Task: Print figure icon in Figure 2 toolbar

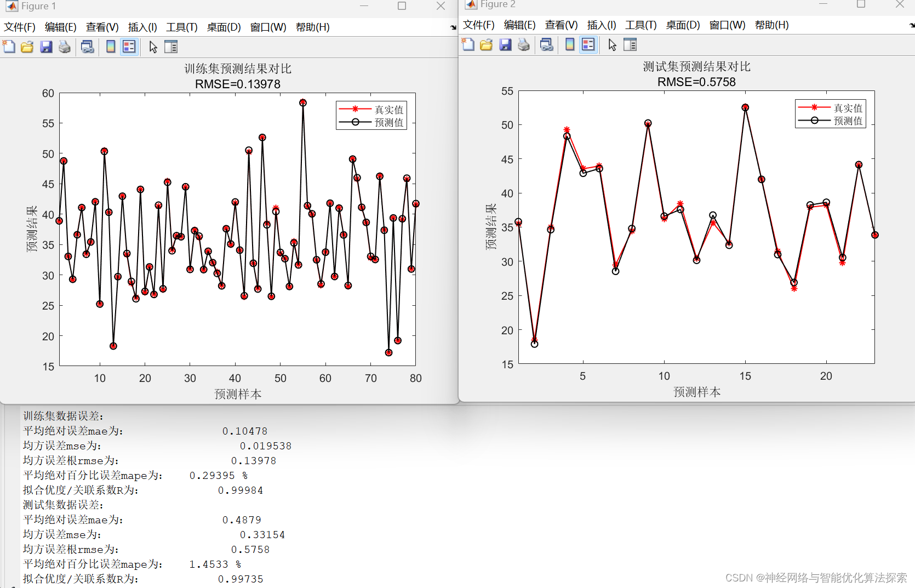Action: 524,44
